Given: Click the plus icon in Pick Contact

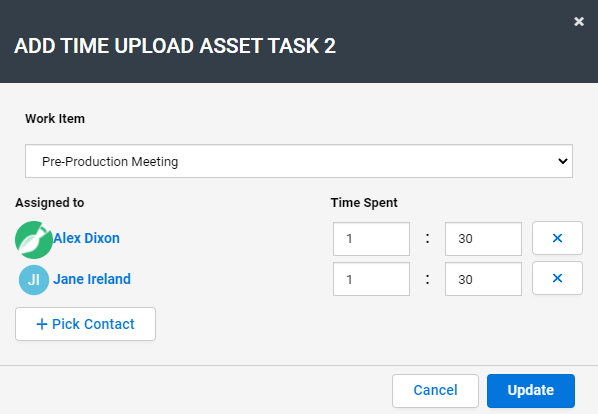Looking at the screenshot, I should click(x=42, y=324).
